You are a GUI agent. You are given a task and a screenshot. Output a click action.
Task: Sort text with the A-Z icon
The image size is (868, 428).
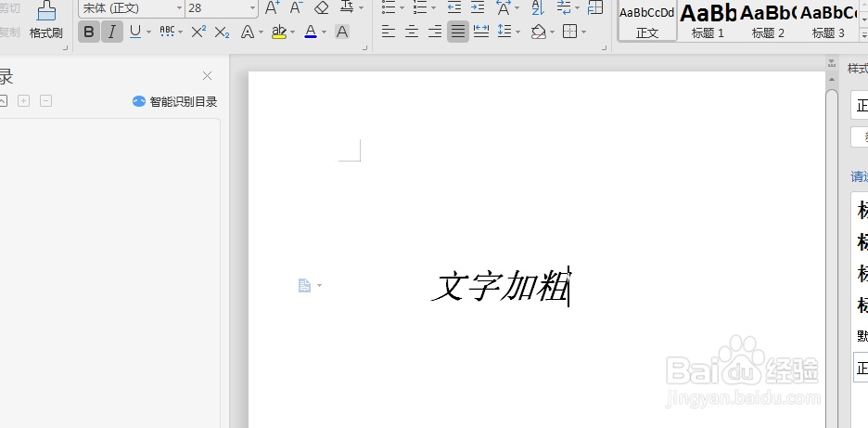pos(538,7)
